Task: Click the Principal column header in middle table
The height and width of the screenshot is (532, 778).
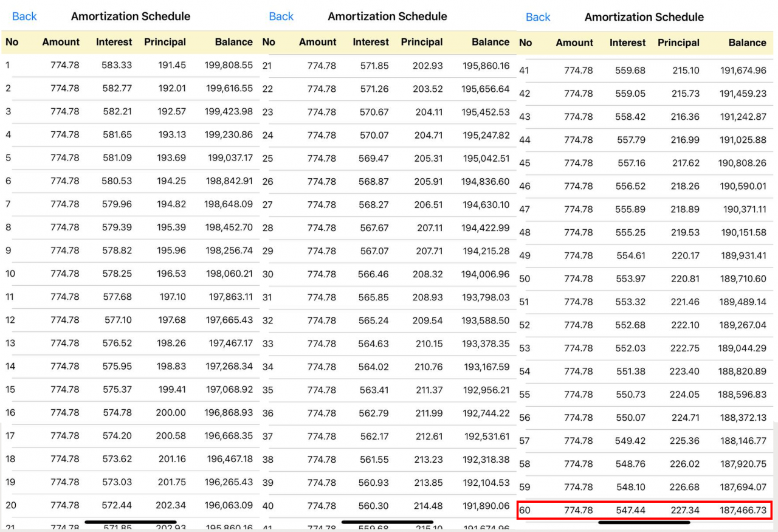Action: (422, 43)
